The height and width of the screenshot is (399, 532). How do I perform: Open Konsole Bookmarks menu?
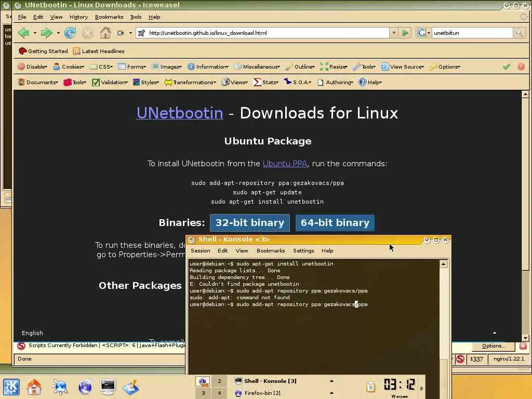click(271, 250)
